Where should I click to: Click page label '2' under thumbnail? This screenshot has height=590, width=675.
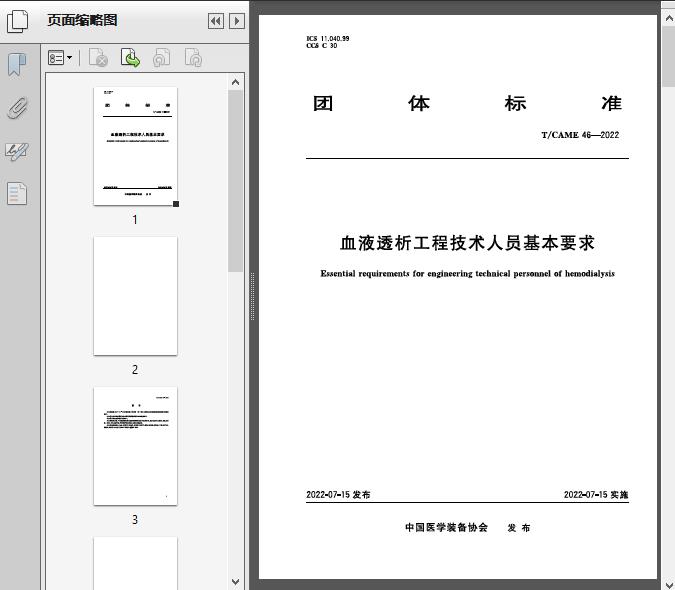(x=135, y=370)
